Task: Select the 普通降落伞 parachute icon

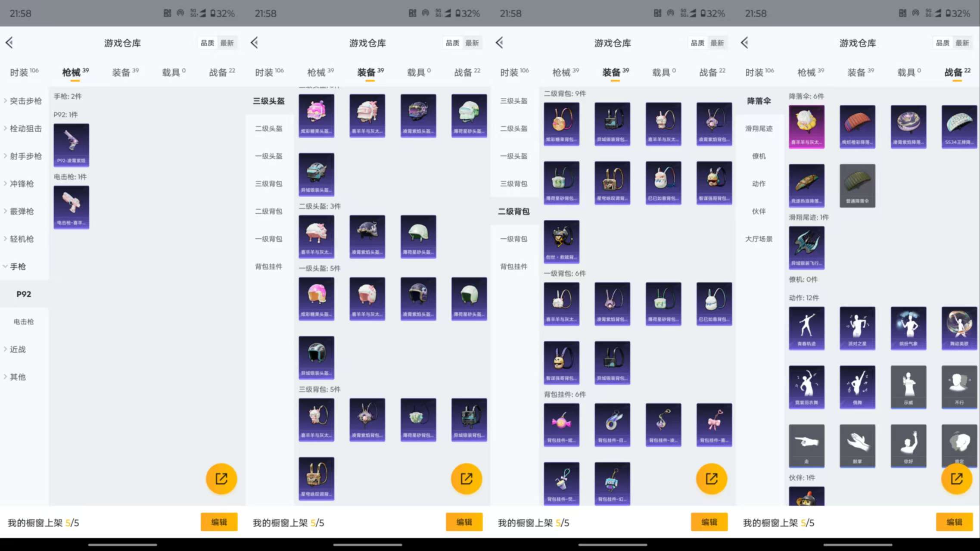Action: [857, 185]
